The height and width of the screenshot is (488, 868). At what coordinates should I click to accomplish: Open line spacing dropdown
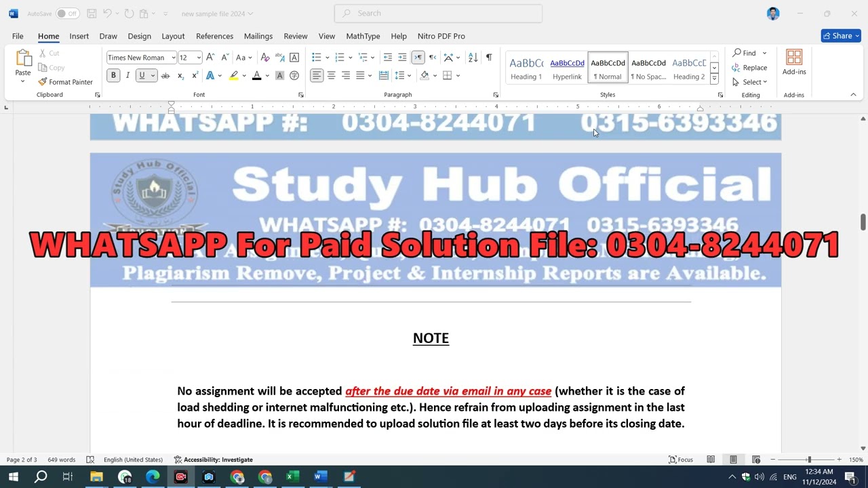click(402, 75)
